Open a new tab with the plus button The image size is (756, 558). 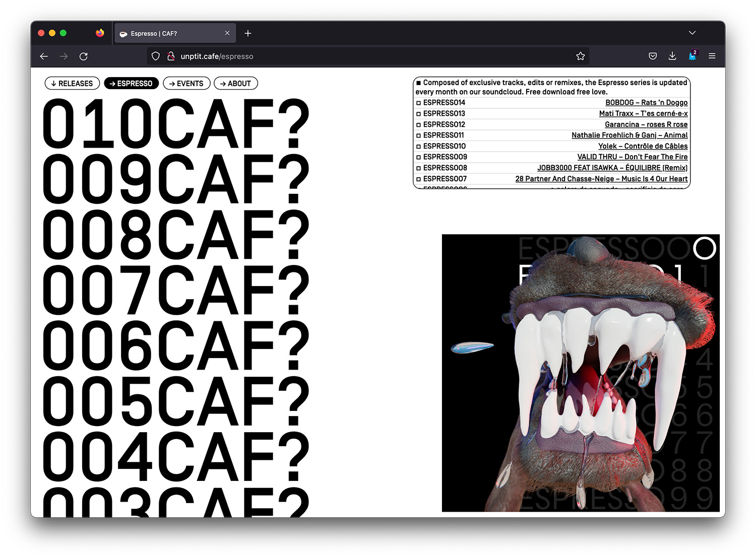(x=248, y=33)
